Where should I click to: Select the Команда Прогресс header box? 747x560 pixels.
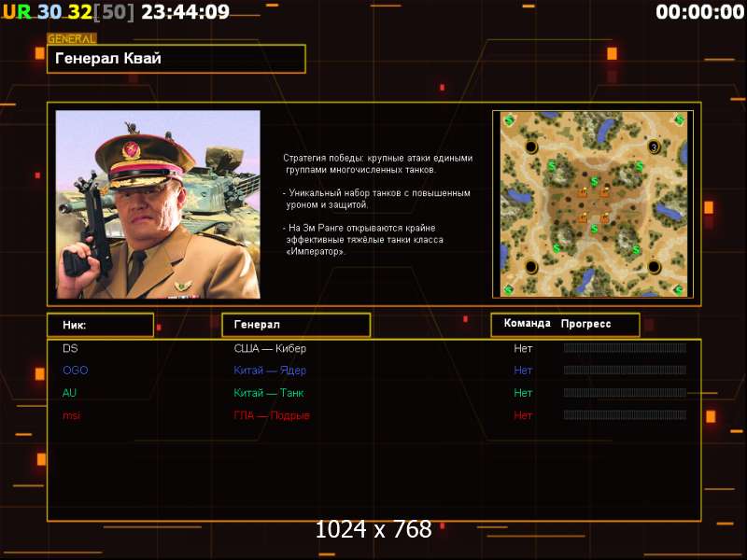pyautogui.click(x=565, y=325)
